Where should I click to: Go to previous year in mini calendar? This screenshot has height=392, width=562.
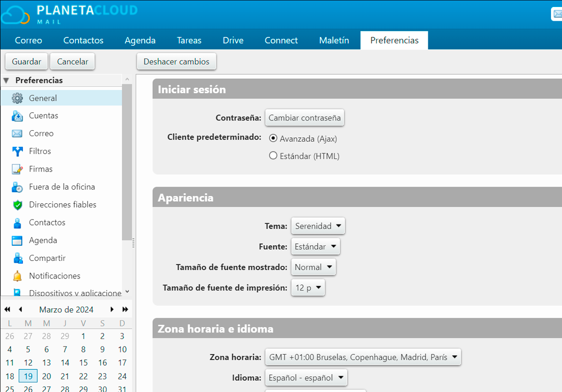[x=7, y=309]
